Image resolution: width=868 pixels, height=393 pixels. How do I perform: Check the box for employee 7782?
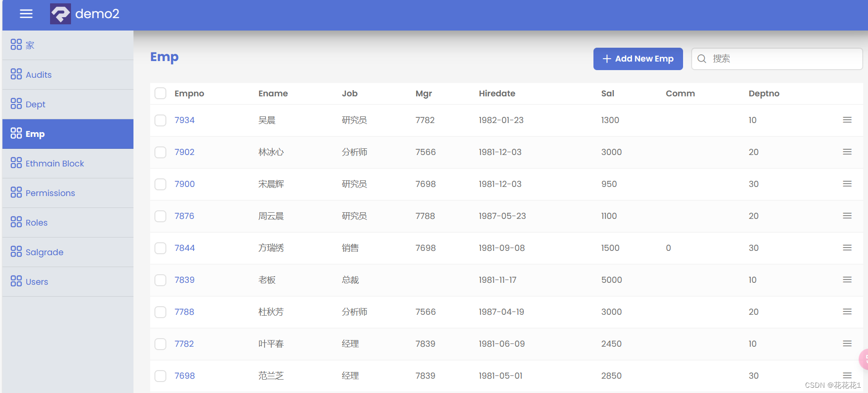(x=161, y=344)
